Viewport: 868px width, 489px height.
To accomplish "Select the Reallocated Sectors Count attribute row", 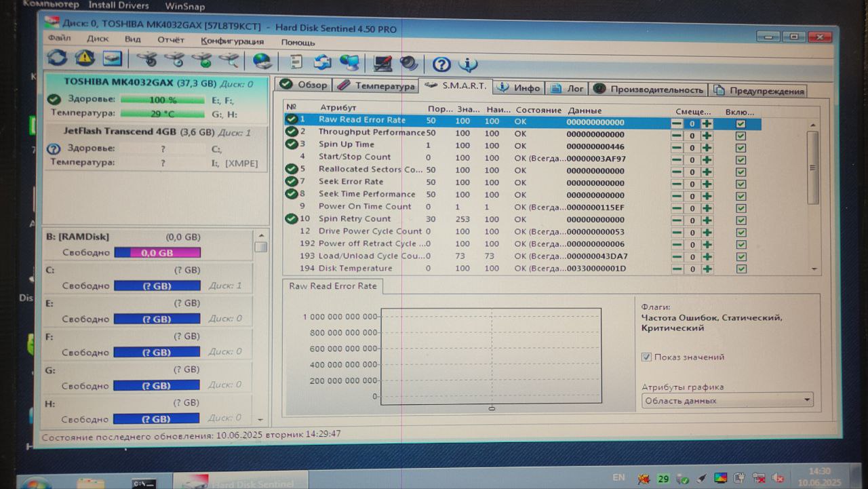I will tap(522, 170).
